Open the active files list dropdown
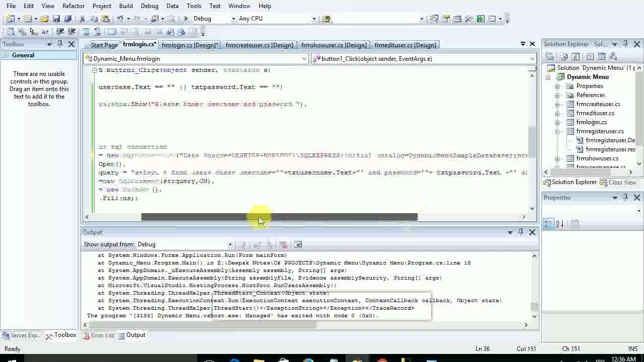The height and width of the screenshot is (362, 644). click(x=523, y=44)
